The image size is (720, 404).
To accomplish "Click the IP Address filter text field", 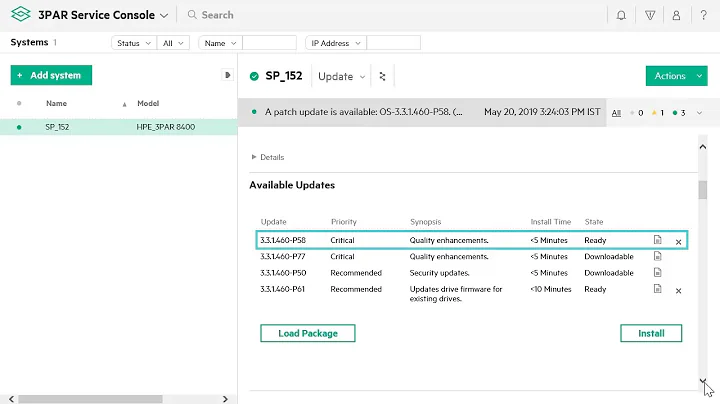I will [x=394, y=43].
